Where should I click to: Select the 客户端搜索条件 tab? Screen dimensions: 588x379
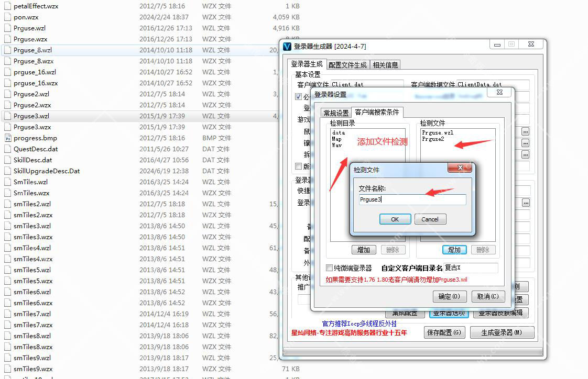377,112
